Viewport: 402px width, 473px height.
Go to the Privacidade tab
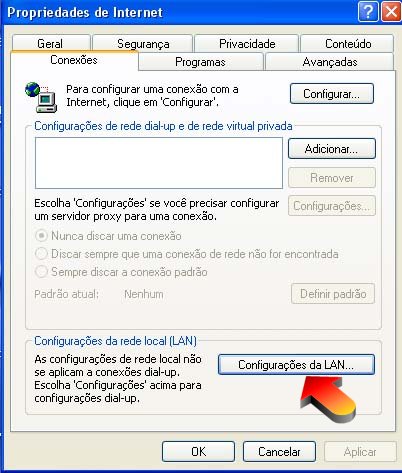[x=246, y=43]
